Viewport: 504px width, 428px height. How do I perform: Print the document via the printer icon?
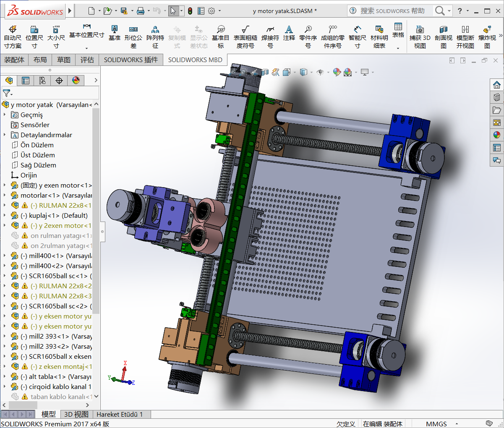(x=141, y=11)
